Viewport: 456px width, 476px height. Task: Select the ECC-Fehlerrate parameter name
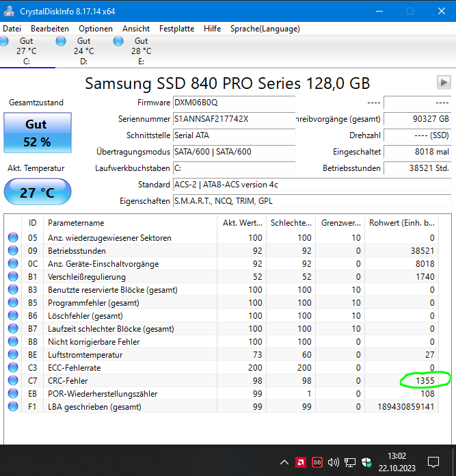(x=75, y=368)
